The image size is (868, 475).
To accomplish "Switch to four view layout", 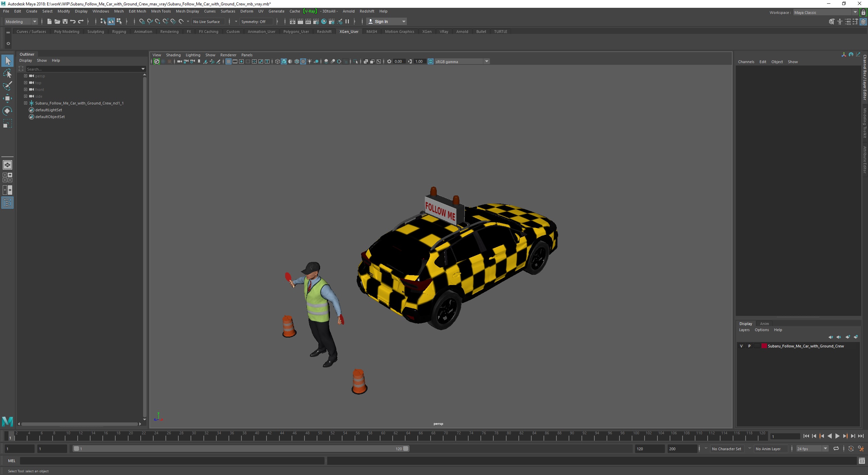I will (x=7, y=177).
